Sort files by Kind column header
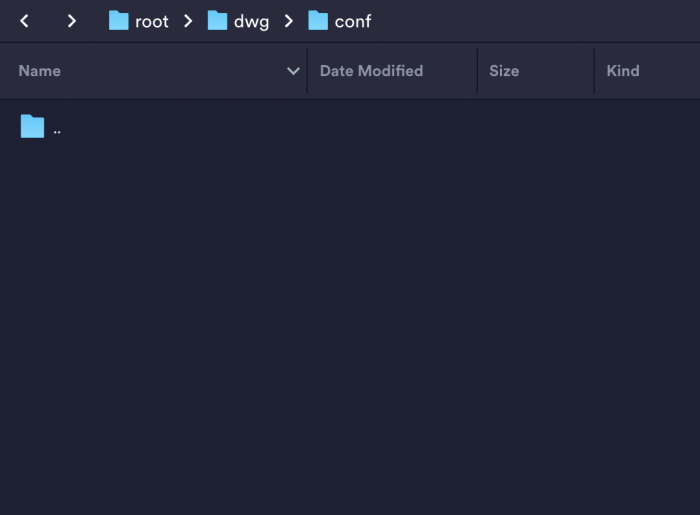Screen dimensions: 700x515 coord(623,71)
